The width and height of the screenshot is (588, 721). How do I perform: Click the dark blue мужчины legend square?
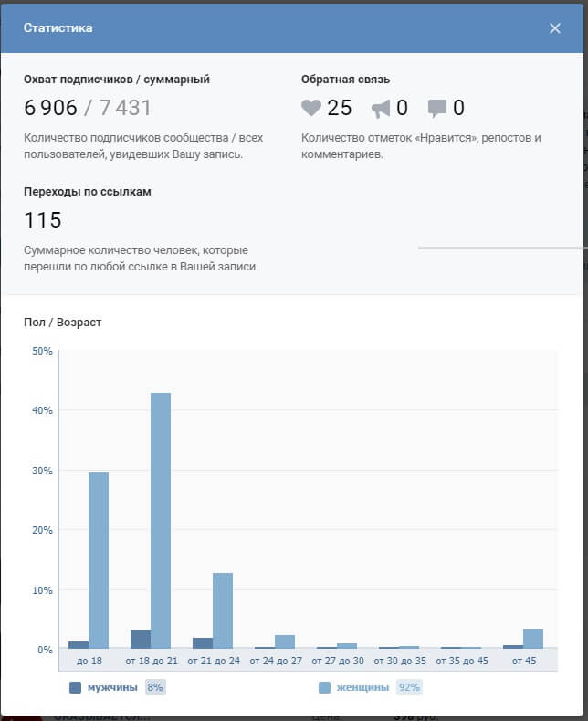coord(75,687)
